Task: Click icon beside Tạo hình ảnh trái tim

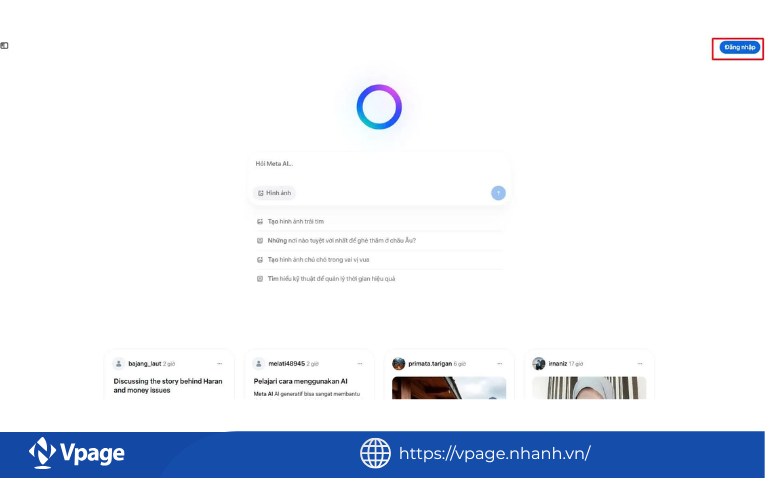Action: (260, 221)
